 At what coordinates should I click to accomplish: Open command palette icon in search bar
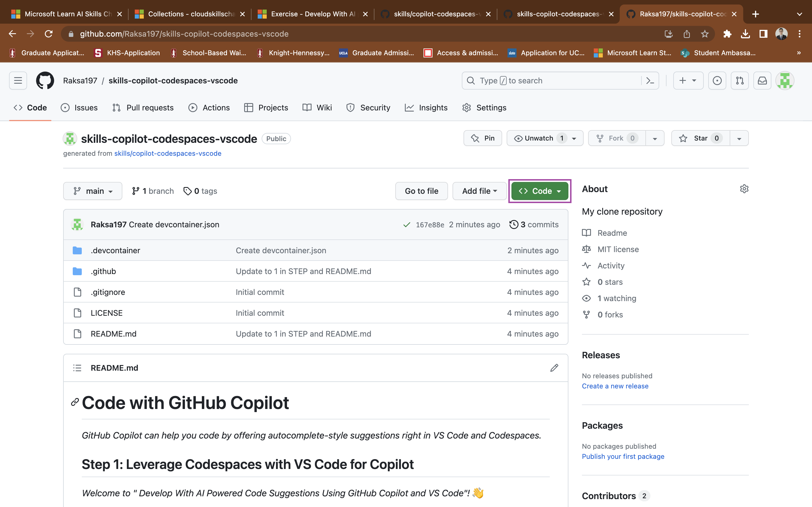650,81
